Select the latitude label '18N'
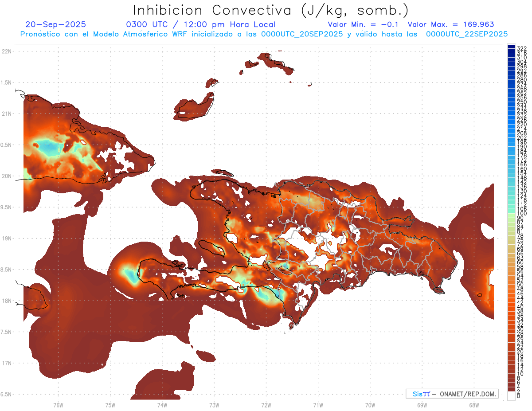The image size is (532, 411). (x=7, y=301)
